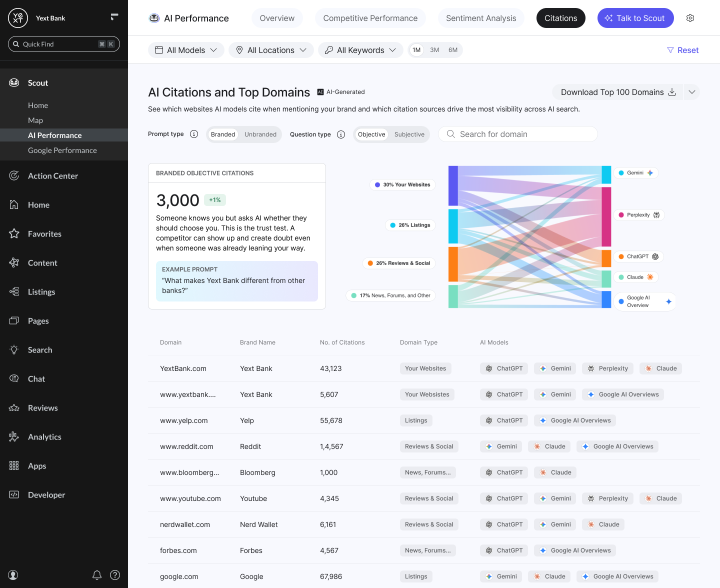Set time range to 6M
720x588 pixels.
[x=453, y=50]
